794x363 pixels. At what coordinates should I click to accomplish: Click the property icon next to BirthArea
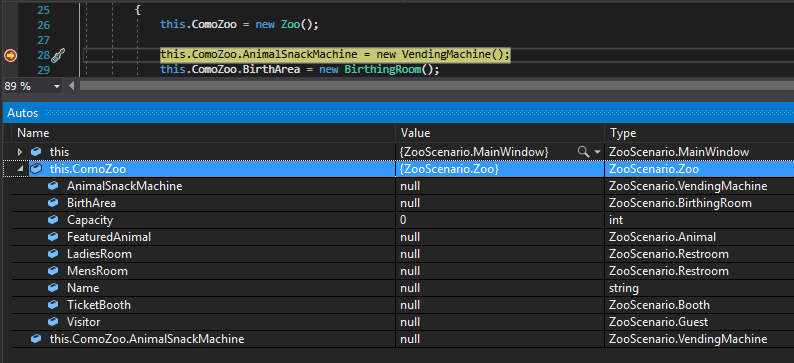click(x=53, y=203)
